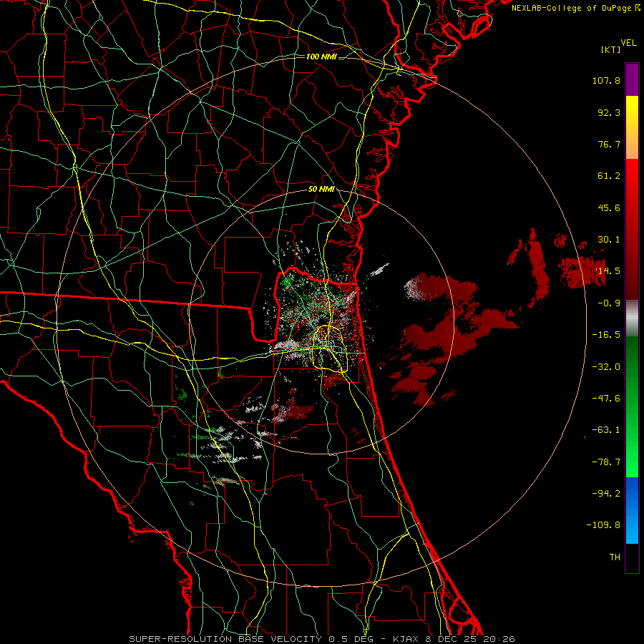644x644 pixels.
Task: Pick the yellow-orange segment of the velocity scale
Action: pos(632,127)
